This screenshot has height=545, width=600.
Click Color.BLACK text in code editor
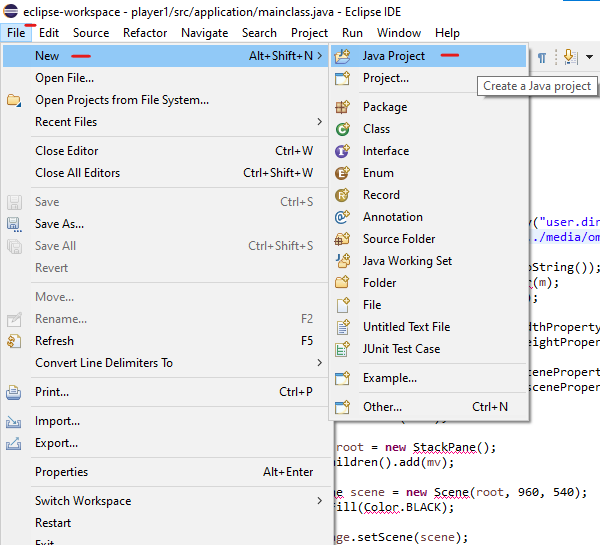click(x=402, y=507)
